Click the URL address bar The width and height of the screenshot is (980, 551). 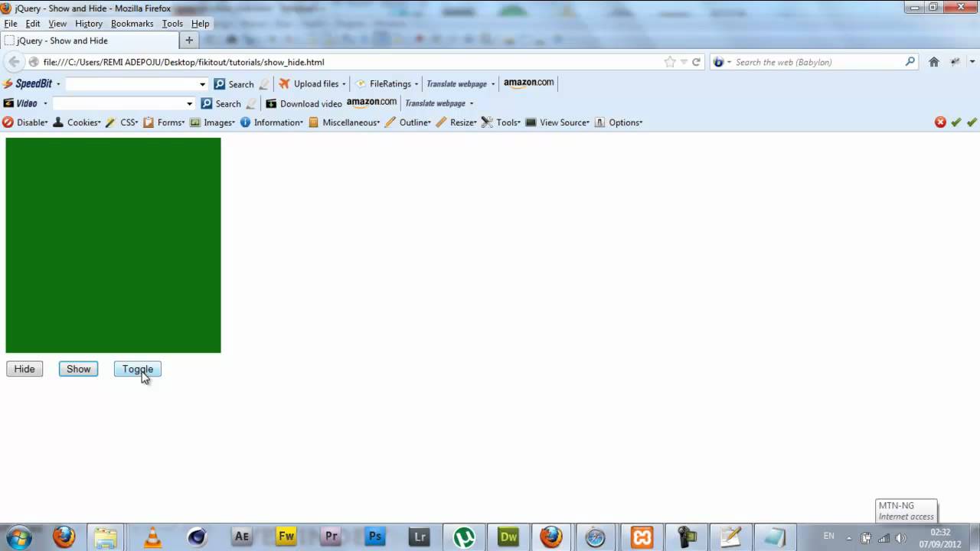[x=352, y=62]
